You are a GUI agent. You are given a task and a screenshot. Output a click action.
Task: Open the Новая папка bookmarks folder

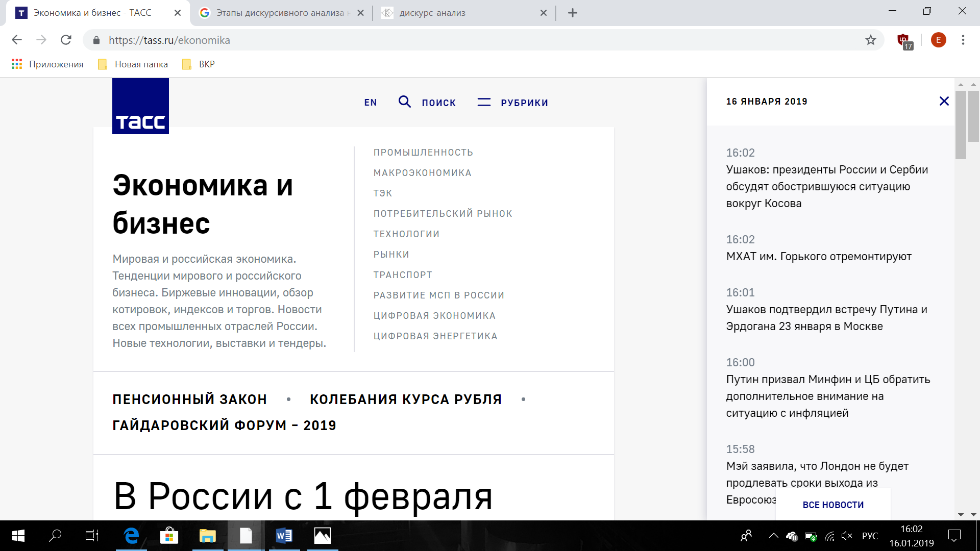click(133, 64)
